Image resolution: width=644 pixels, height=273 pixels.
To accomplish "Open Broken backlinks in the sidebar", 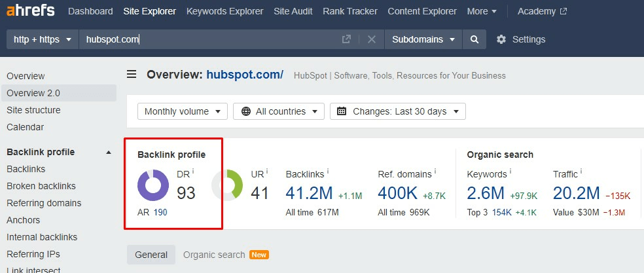I will [41, 186].
